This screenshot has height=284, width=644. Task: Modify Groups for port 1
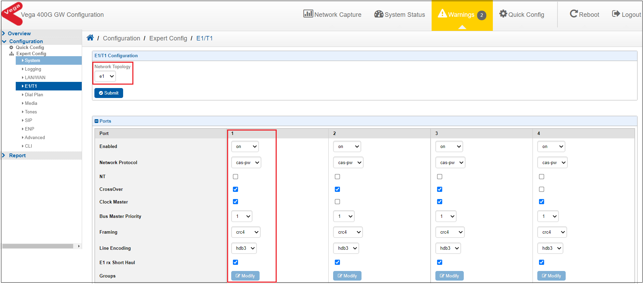pos(245,276)
